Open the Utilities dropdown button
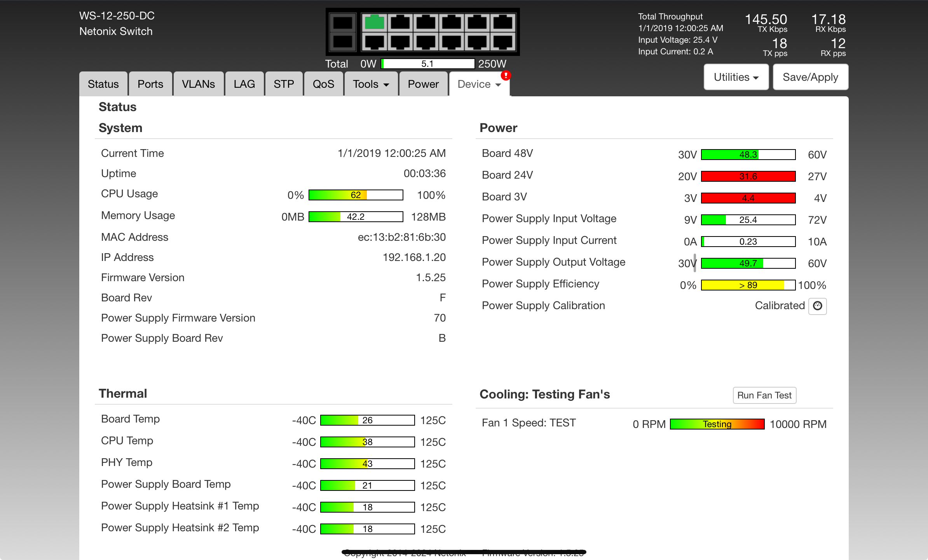928x560 pixels. tap(736, 77)
